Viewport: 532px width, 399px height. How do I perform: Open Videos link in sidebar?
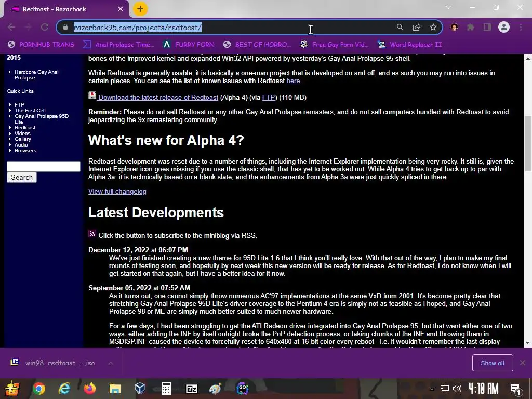click(22, 134)
